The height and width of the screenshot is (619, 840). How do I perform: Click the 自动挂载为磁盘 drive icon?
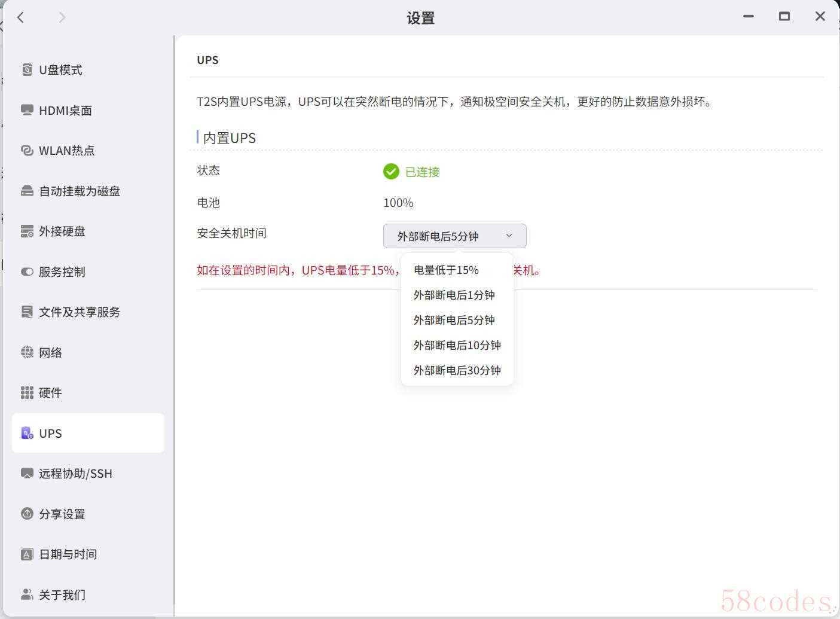point(27,191)
